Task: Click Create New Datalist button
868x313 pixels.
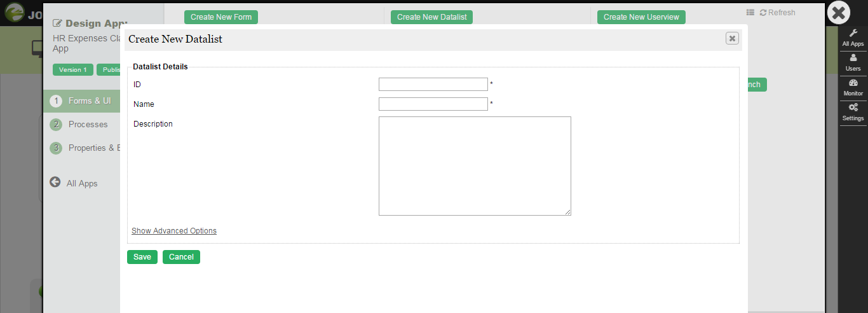Action: point(431,17)
